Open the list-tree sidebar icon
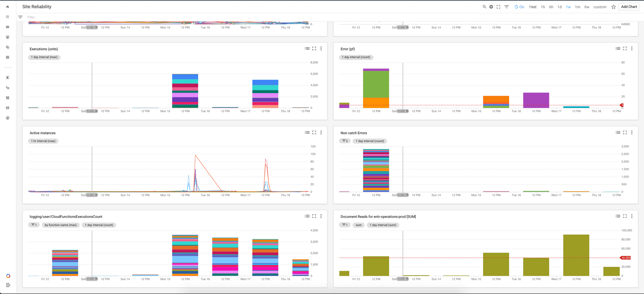This screenshot has height=294, width=644. point(8,98)
